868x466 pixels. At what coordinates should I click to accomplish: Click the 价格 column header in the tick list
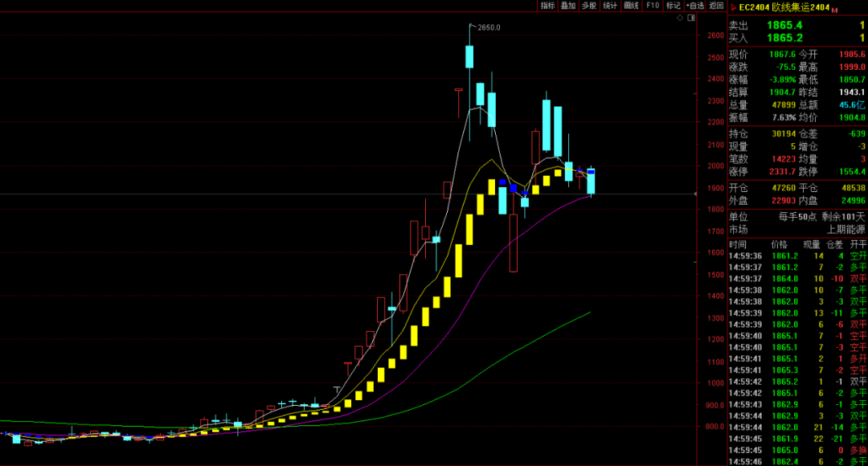(779, 244)
